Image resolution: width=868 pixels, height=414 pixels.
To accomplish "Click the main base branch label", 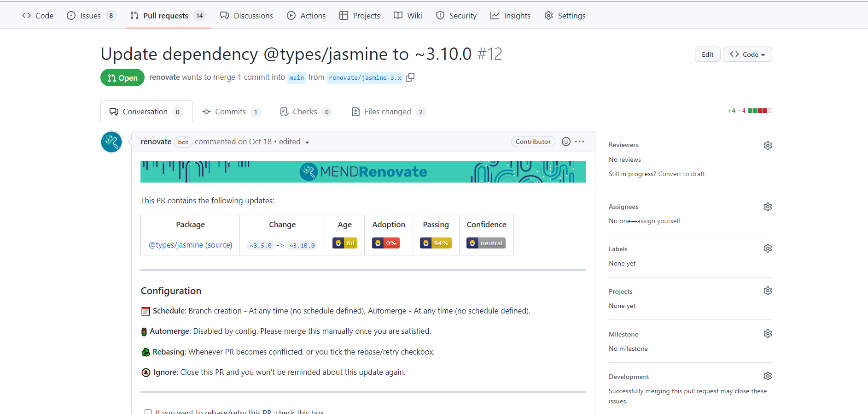I will (x=297, y=77).
